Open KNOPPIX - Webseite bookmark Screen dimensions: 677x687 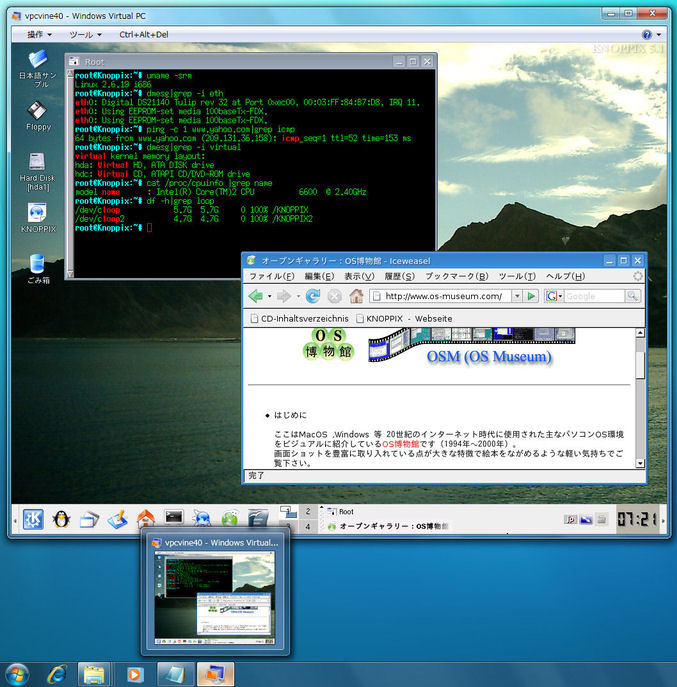(404, 319)
